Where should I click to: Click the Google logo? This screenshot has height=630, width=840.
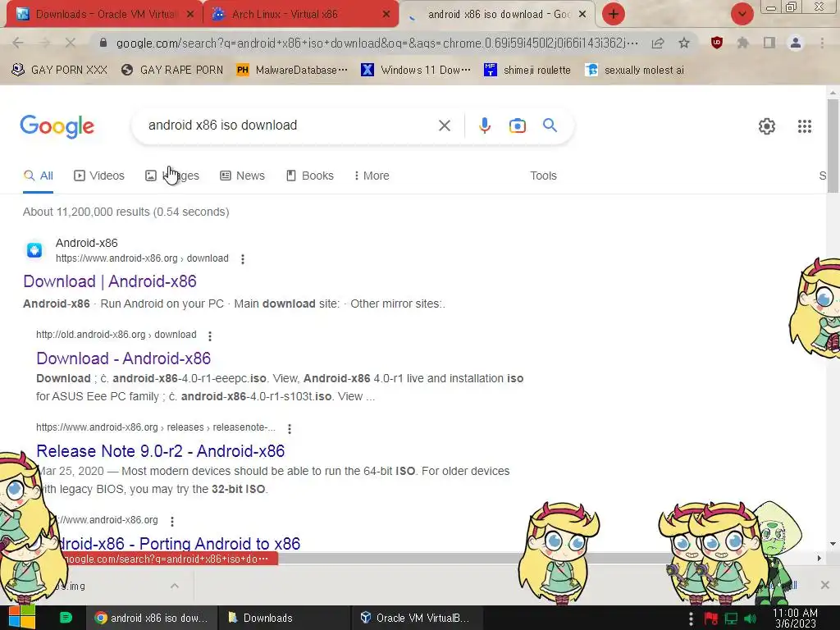[x=57, y=126]
